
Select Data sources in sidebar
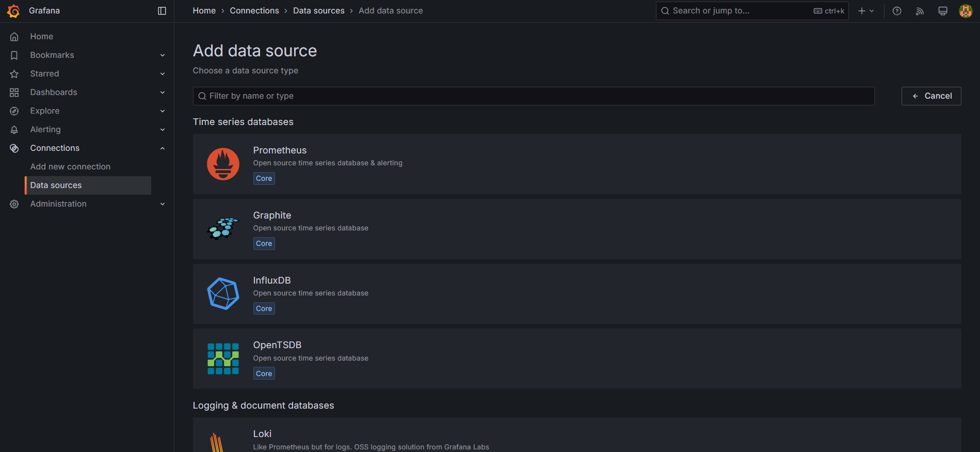point(88,185)
